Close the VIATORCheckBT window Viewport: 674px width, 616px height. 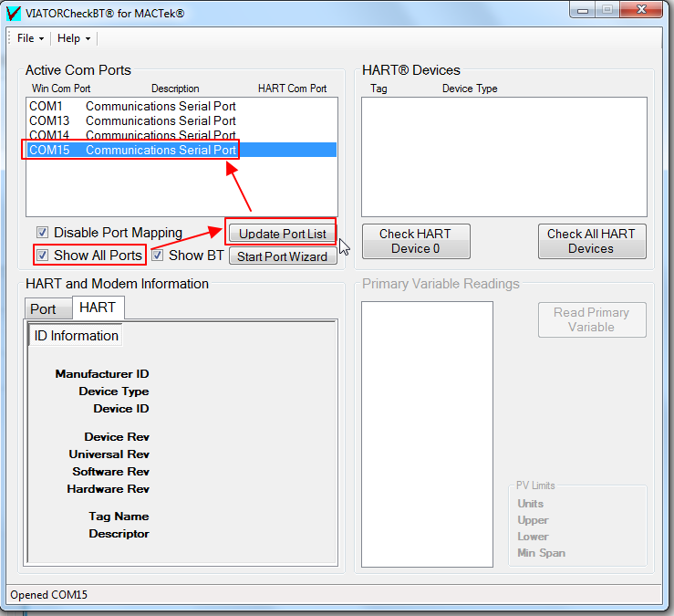(x=641, y=9)
